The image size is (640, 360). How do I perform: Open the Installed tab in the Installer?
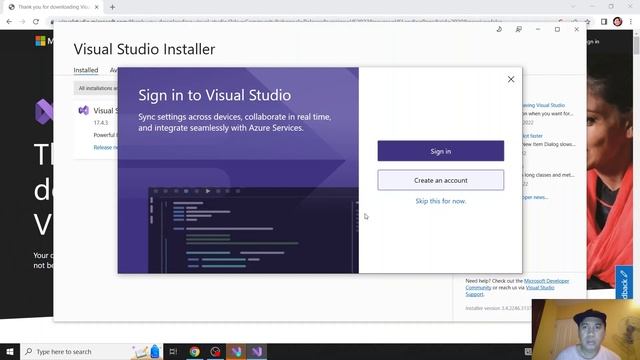pyautogui.click(x=86, y=70)
